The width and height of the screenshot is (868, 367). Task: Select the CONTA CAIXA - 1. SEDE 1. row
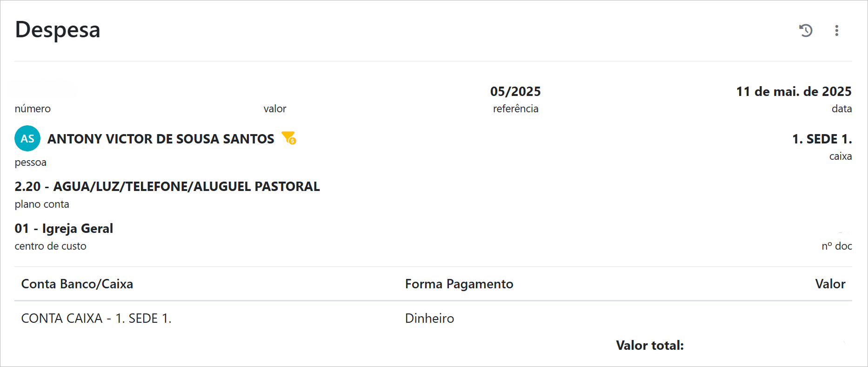(x=96, y=318)
